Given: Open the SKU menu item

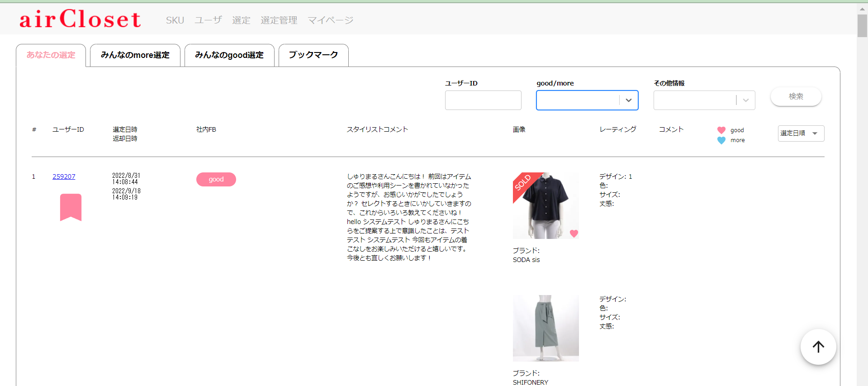Looking at the screenshot, I should (x=175, y=20).
